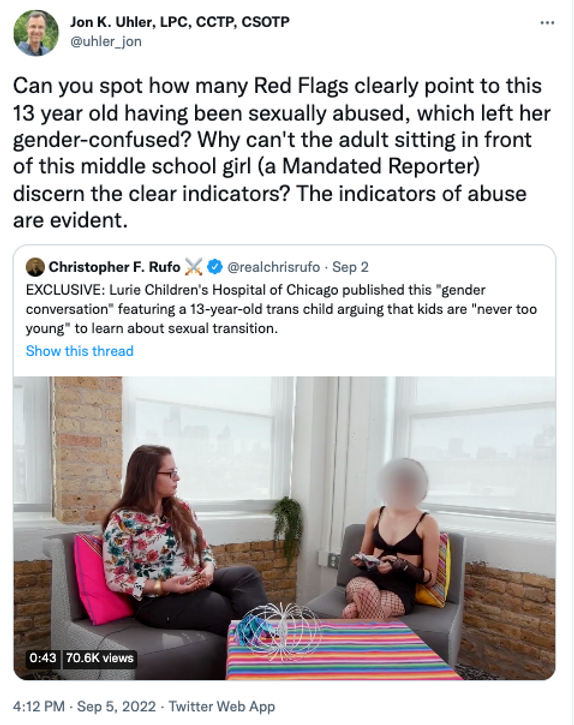Open the Sep 2 quoted tweet date
This screenshot has height=725, width=574.
[x=350, y=267]
